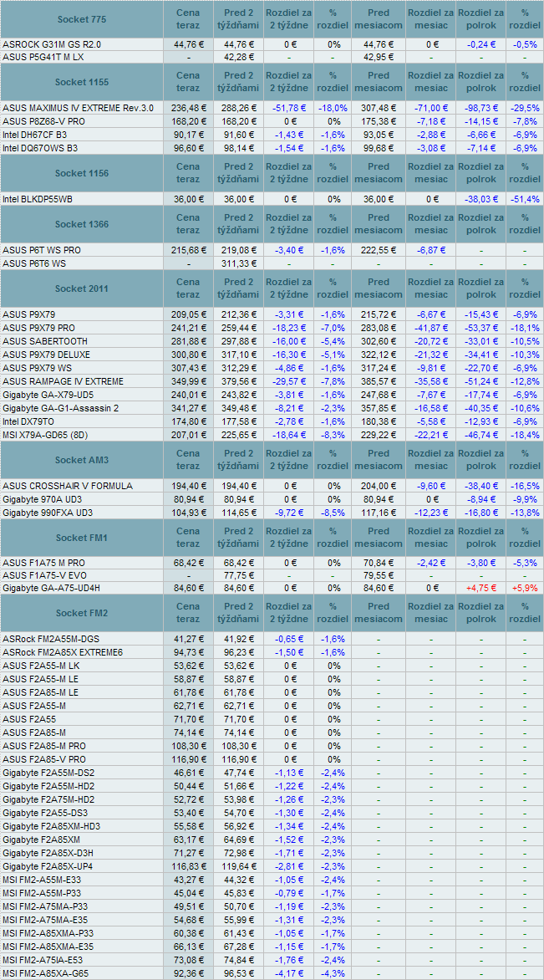Select the ASROCK G31M GS R2.0 row name
Screen dimensions: 544x980
click(52, 44)
